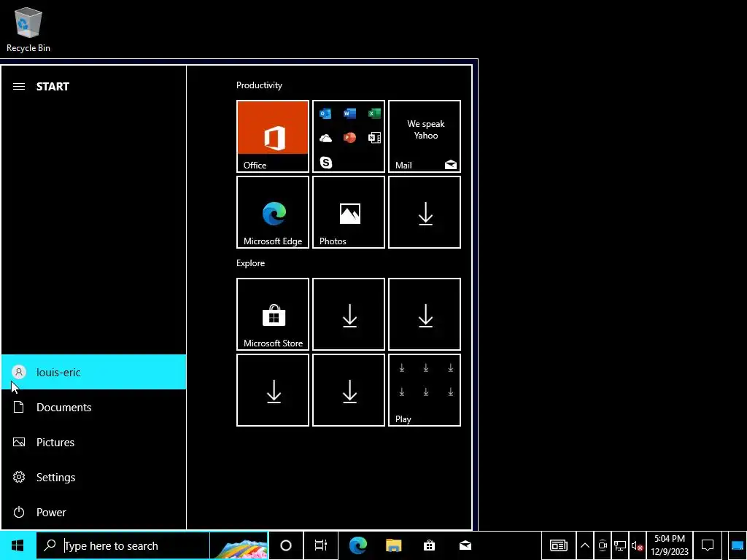Screen dimensions: 747x560
Task: Open Pictures from Start sidebar
Action: [93, 442]
